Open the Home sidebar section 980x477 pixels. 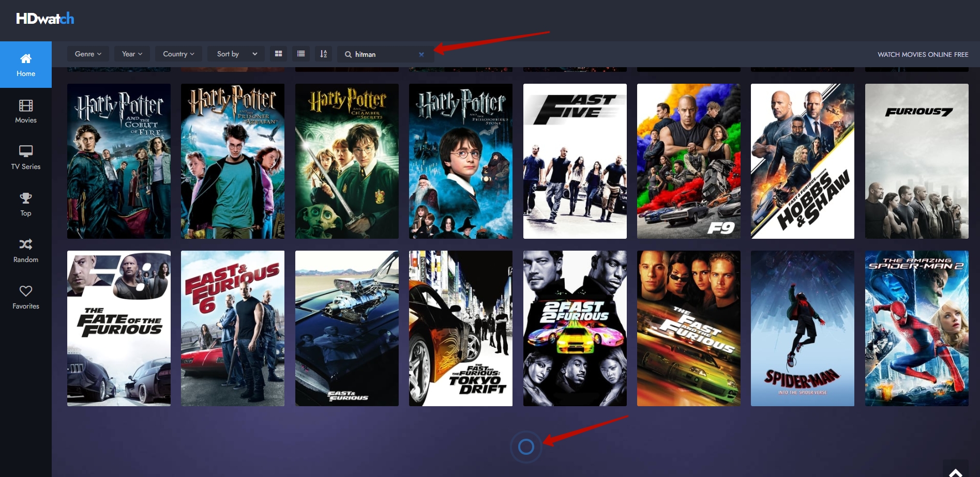coord(26,65)
